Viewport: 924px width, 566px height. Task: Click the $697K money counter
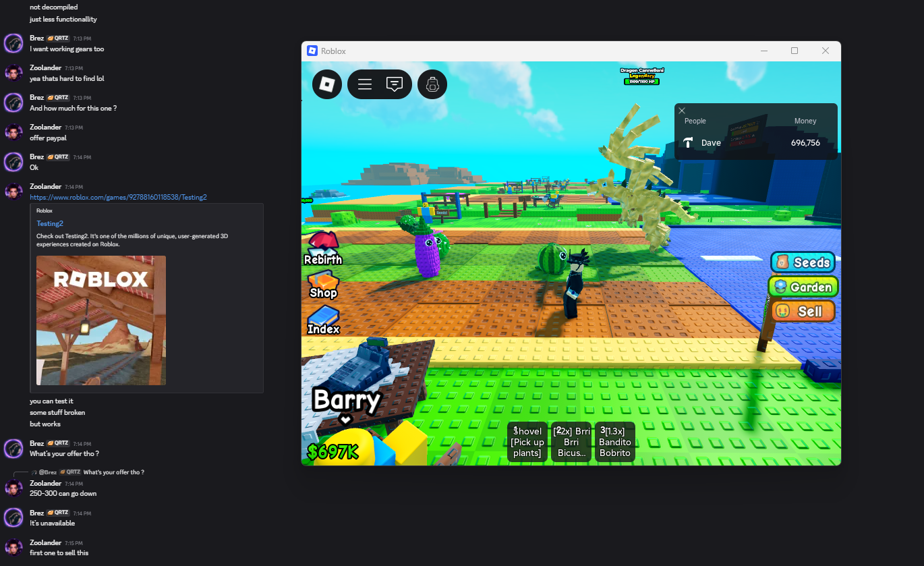point(333,451)
